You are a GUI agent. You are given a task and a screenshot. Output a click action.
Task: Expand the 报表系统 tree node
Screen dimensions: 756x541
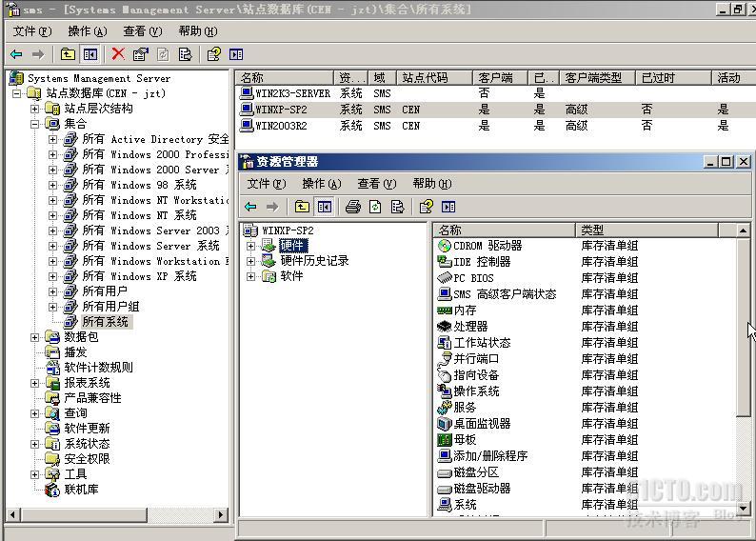(34, 383)
